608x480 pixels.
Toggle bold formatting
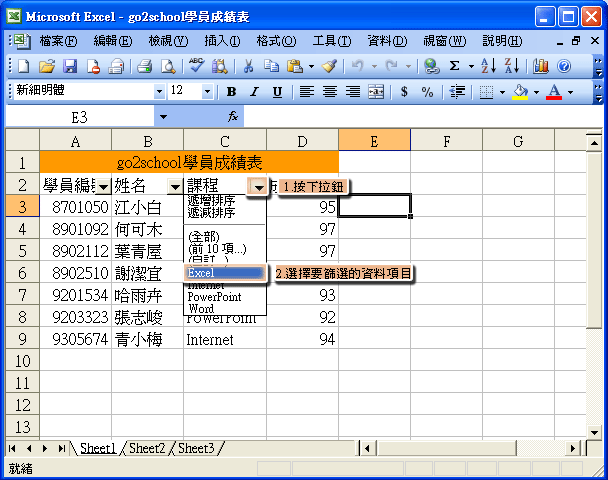(x=232, y=91)
